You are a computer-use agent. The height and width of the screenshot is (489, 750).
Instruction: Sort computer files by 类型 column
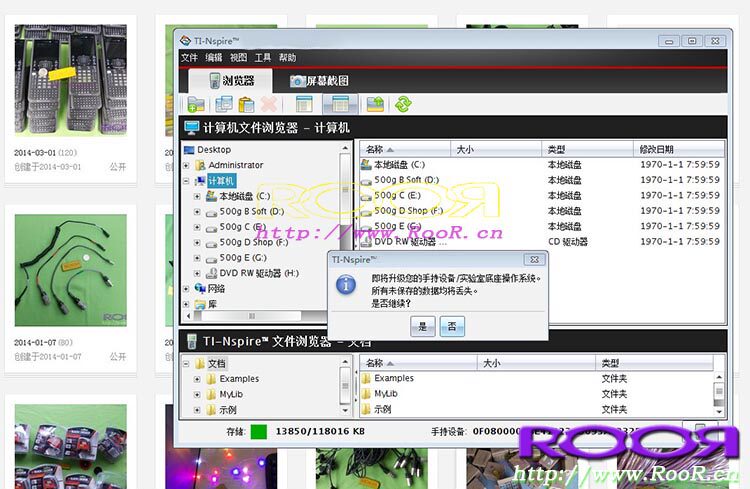[587, 149]
